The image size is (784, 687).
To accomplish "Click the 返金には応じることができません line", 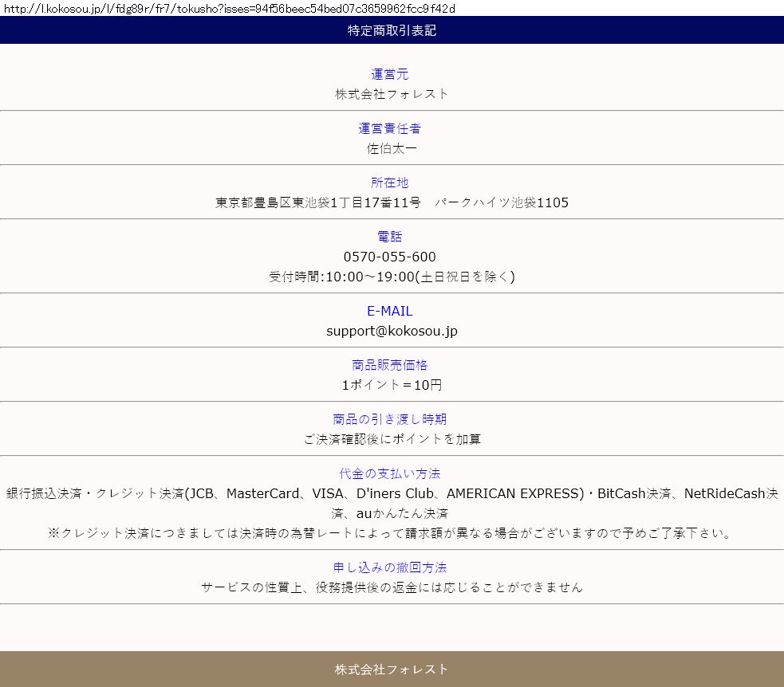I will [x=392, y=587].
